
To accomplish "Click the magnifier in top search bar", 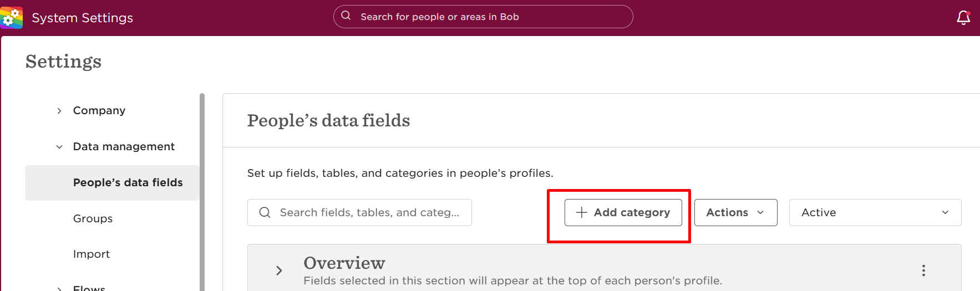I will point(346,16).
